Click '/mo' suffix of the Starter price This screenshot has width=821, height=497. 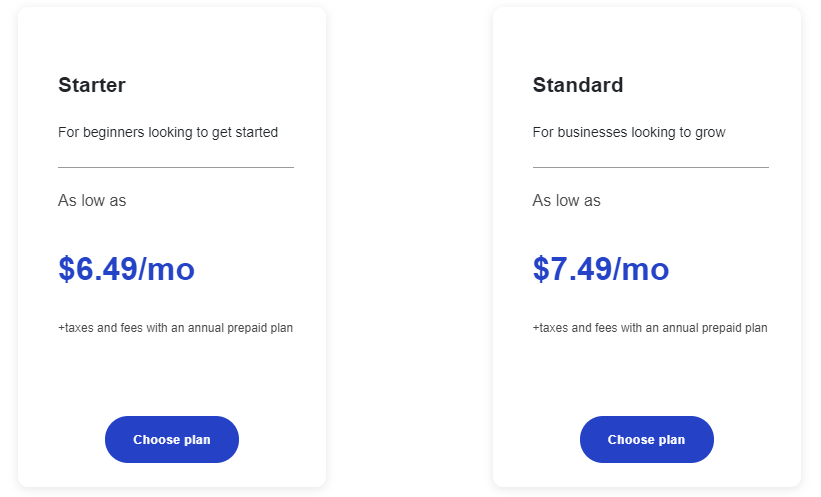[166, 269]
